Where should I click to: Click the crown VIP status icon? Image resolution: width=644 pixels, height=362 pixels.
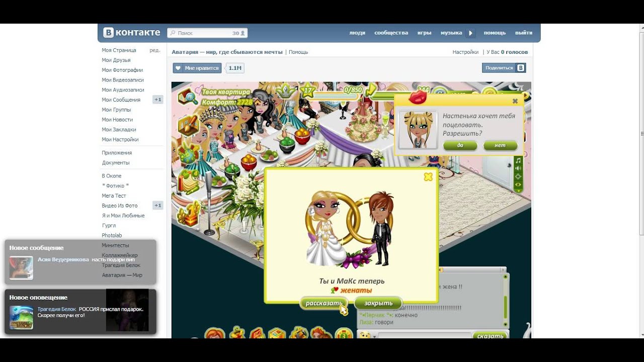tap(286, 91)
